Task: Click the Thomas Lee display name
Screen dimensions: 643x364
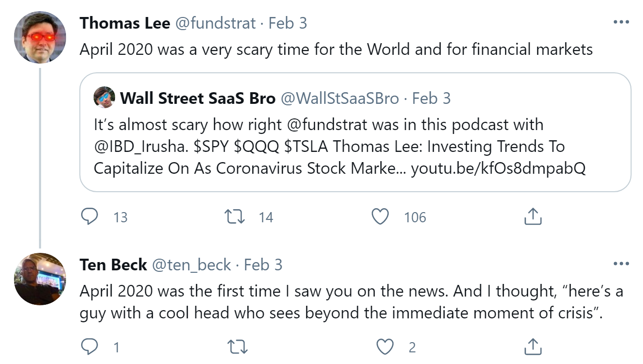Action: (125, 23)
